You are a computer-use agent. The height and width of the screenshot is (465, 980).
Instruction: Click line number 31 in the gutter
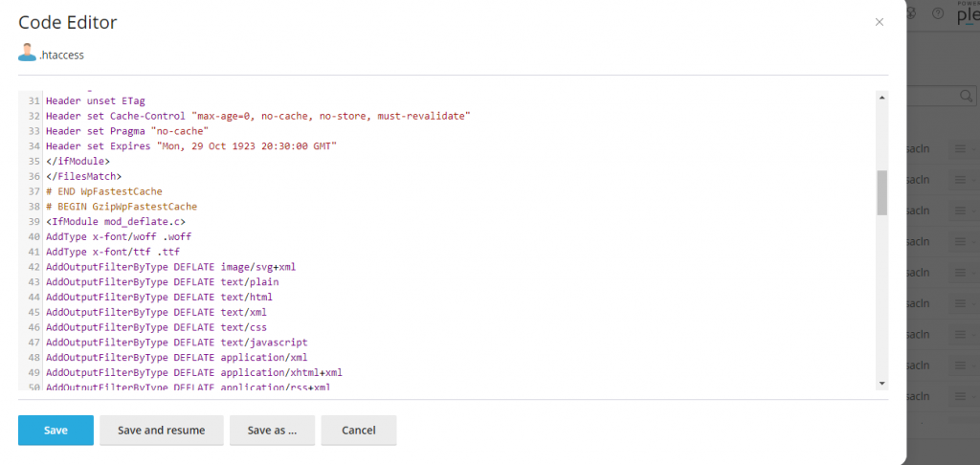(x=34, y=100)
